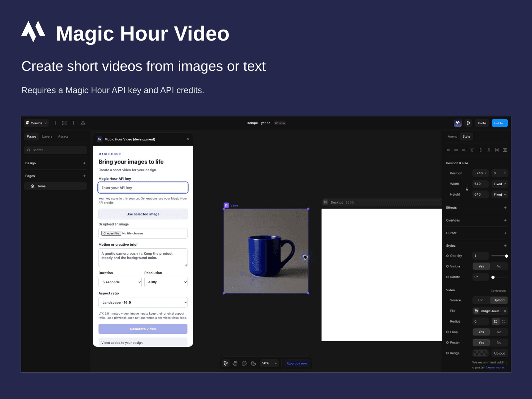The height and width of the screenshot is (399, 532).
Task: Open the Aspect ratio dropdown
Action: (x=143, y=303)
